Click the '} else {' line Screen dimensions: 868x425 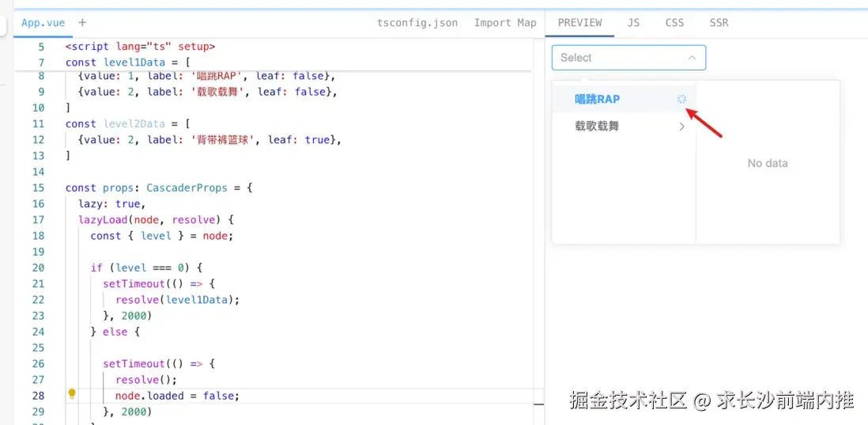click(x=115, y=332)
